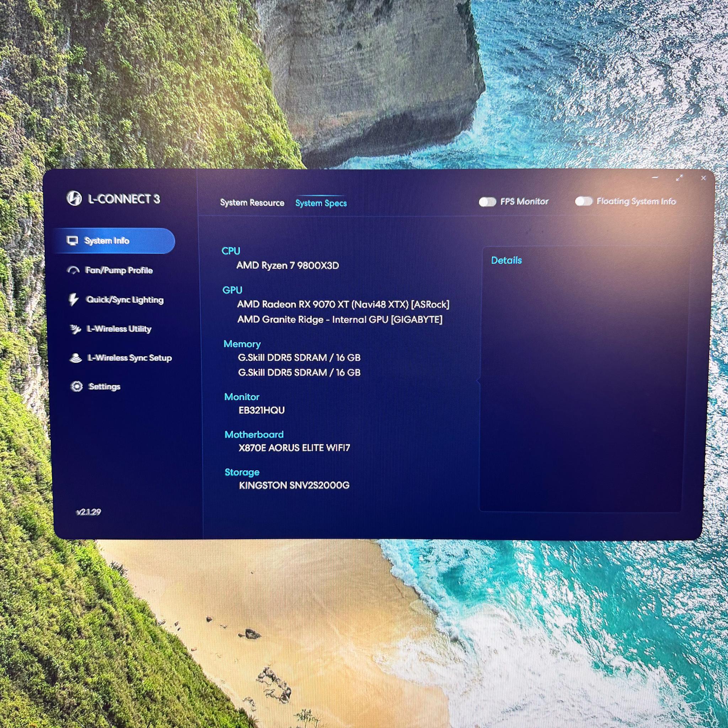Open L-Wireless Sync Setup label
Viewport: 728px width, 728px height.
click(130, 358)
